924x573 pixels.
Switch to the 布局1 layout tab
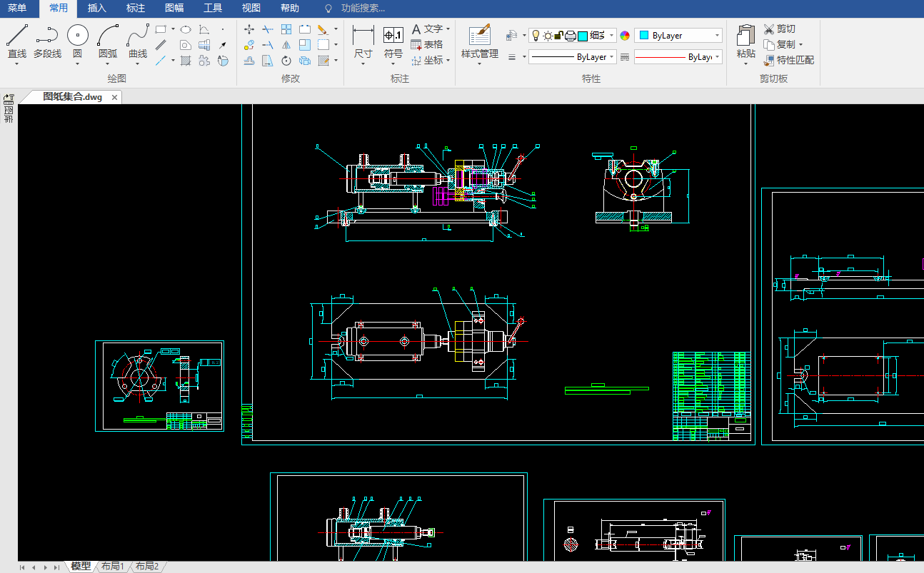pyautogui.click(x=112, y=567)
